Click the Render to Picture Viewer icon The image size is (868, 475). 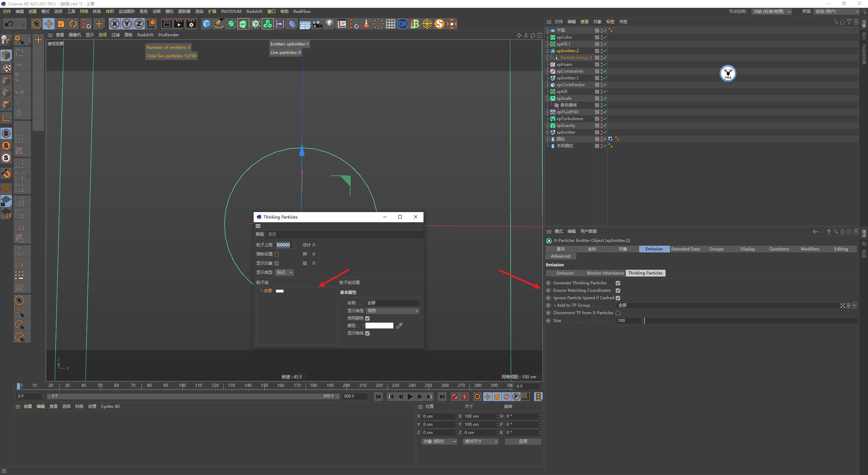(x=179, y=24)
